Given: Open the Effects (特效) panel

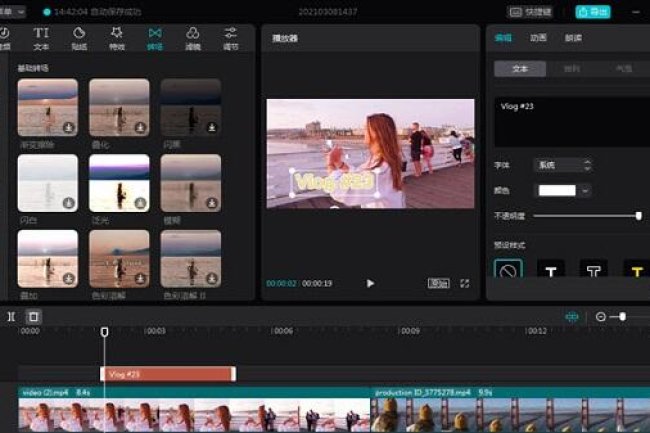Looking at the screenshot, I should point(117,38).
